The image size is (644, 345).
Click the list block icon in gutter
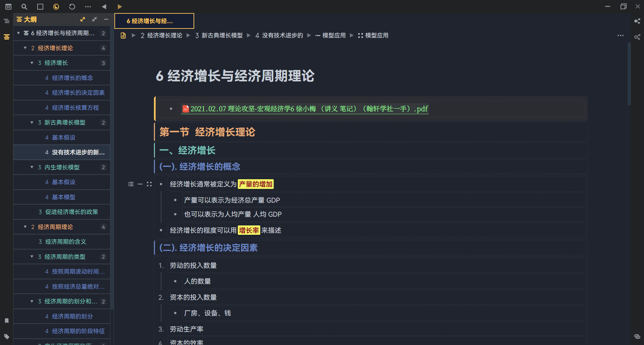tap(131, 184)
